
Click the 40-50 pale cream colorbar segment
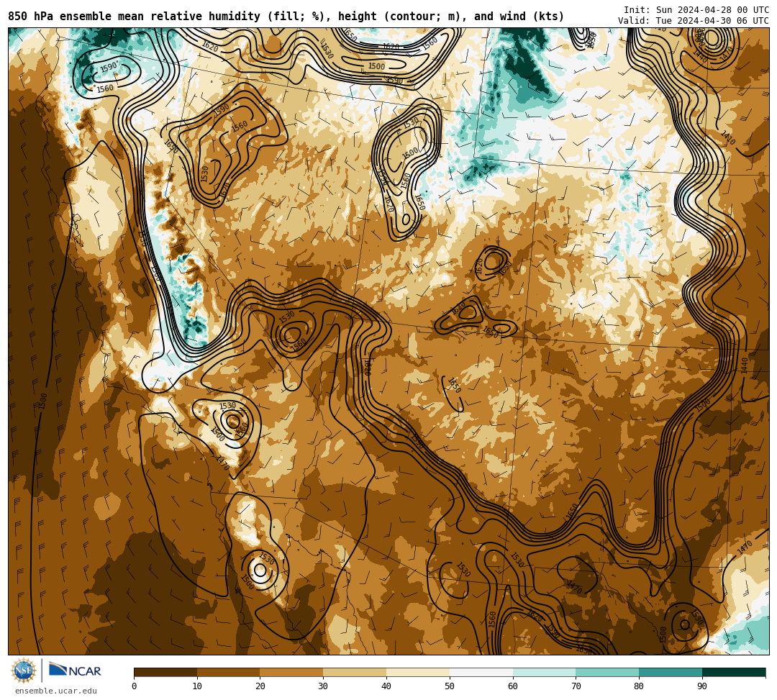[x=418, y=672]
